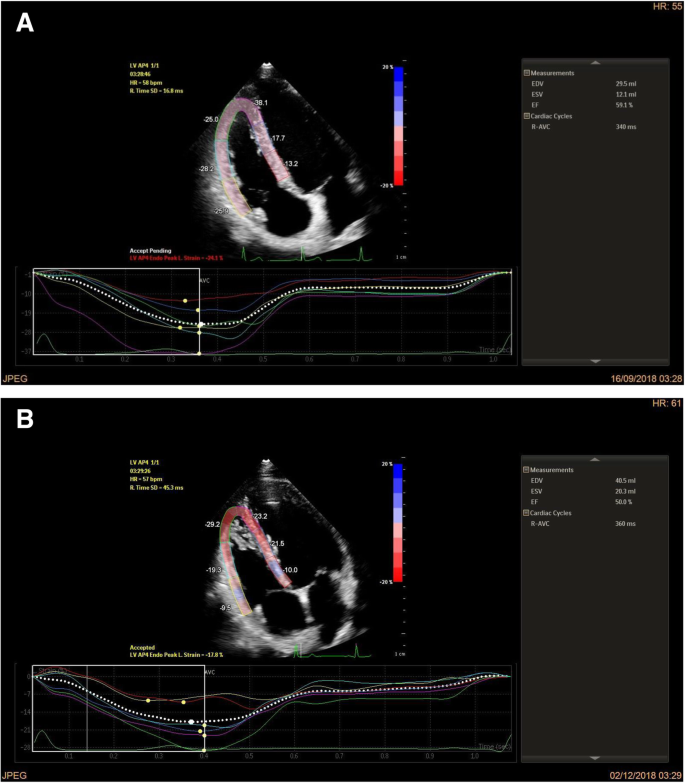
Task: Select the R-AVC value 360 ms
Action: (626, 524)
